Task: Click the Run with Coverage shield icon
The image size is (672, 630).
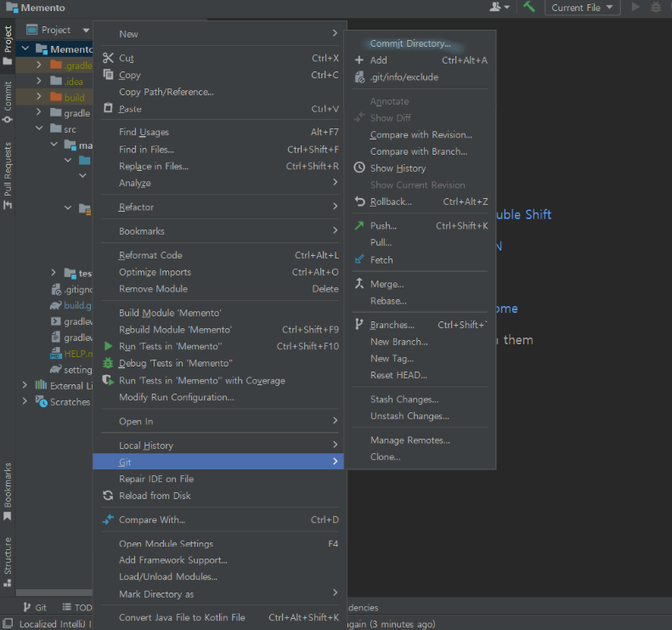Action: pos(108,380)
